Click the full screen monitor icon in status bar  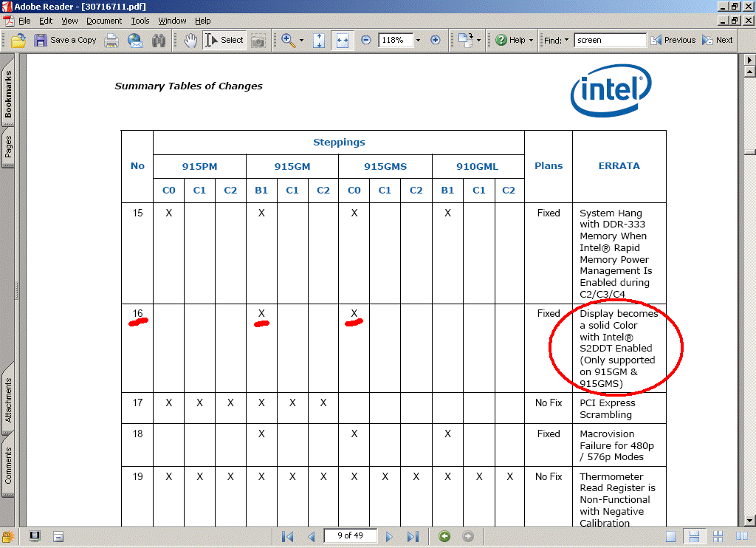click(x=35, y=536)
